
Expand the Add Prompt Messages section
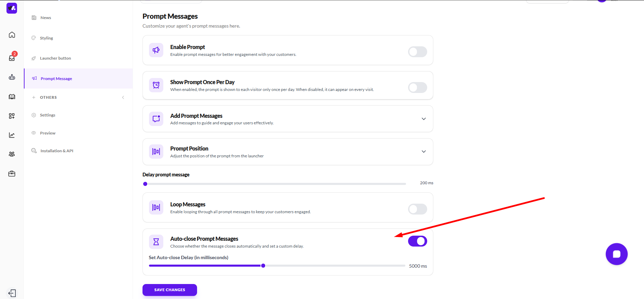(x=423, y=119)
